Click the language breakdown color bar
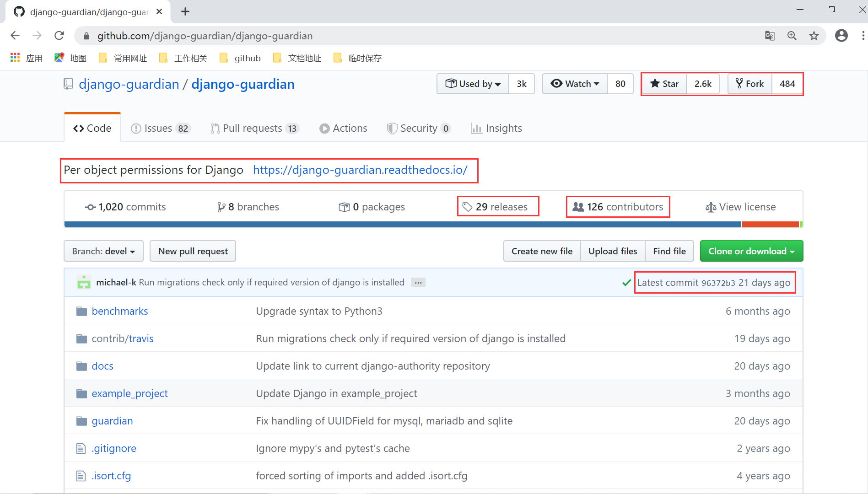 click(433, 224)
